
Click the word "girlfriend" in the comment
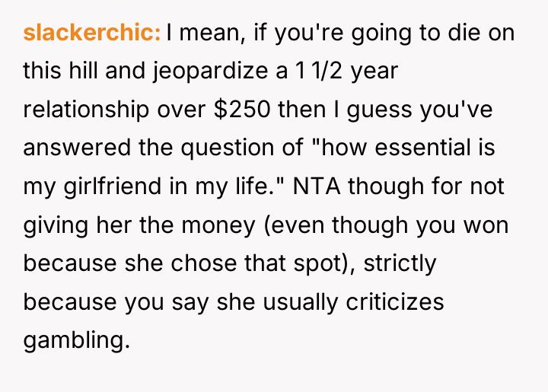[113, 186]
